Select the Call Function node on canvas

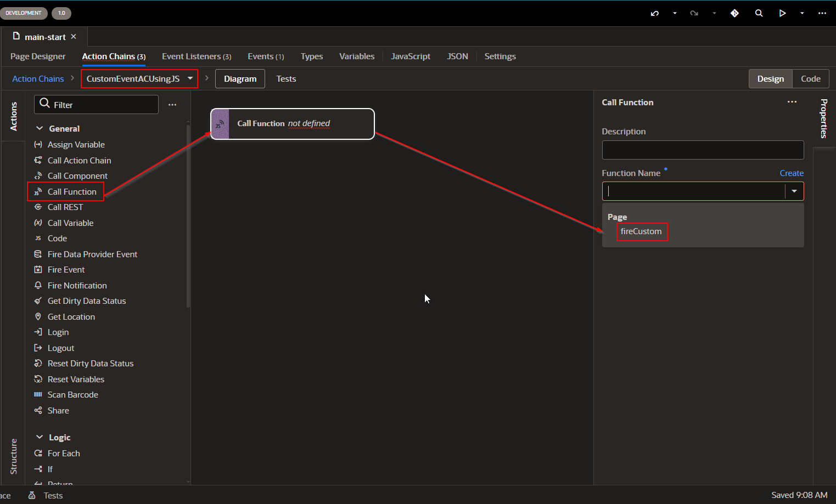coord(293,124)
